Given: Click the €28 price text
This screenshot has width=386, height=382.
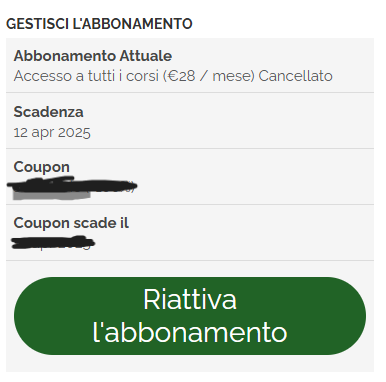Looking at the screenshot, I should (x=181, y=76).
